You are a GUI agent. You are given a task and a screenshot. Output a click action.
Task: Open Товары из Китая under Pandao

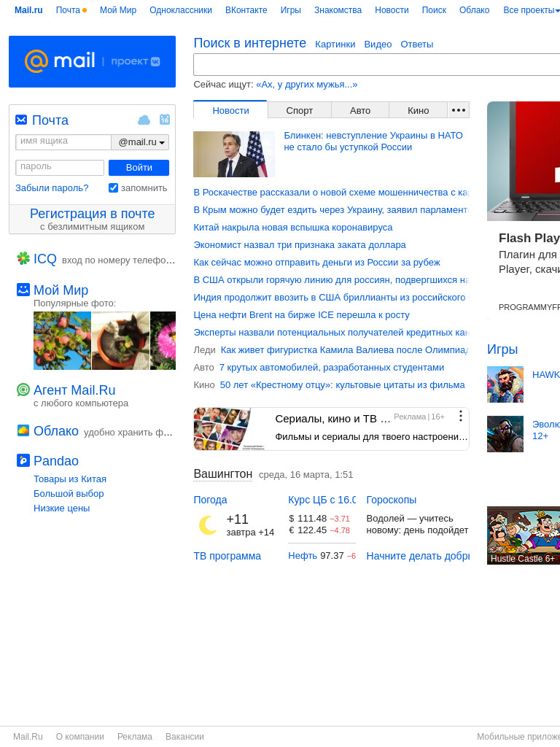tap(70, 479)
